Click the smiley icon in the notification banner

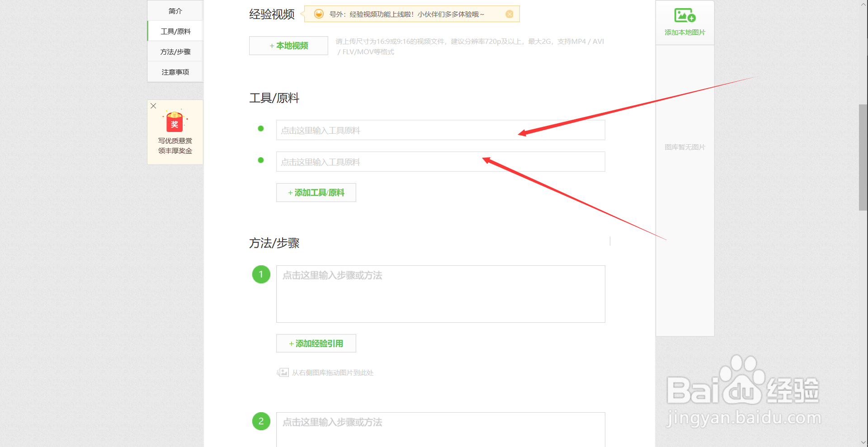point(320,14)
